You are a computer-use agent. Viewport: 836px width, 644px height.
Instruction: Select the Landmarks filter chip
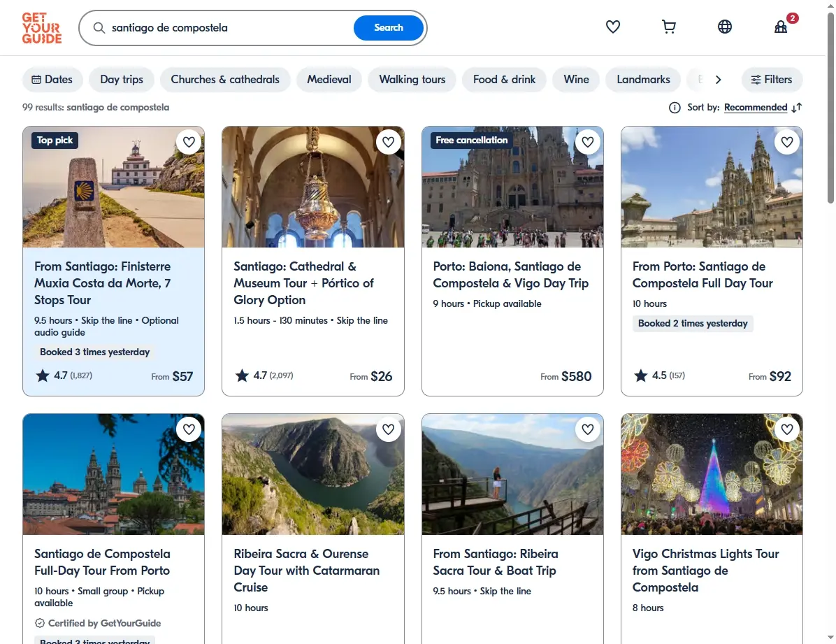644,80
